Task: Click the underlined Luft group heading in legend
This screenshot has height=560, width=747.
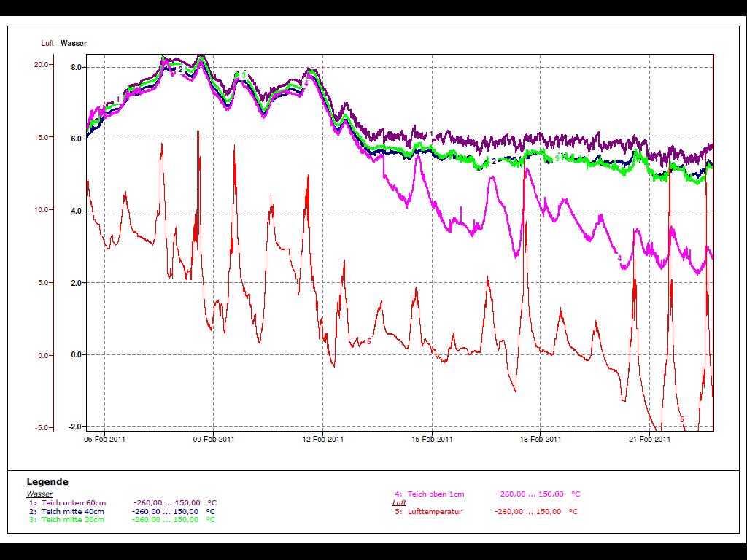Action: tap(399, 502)
